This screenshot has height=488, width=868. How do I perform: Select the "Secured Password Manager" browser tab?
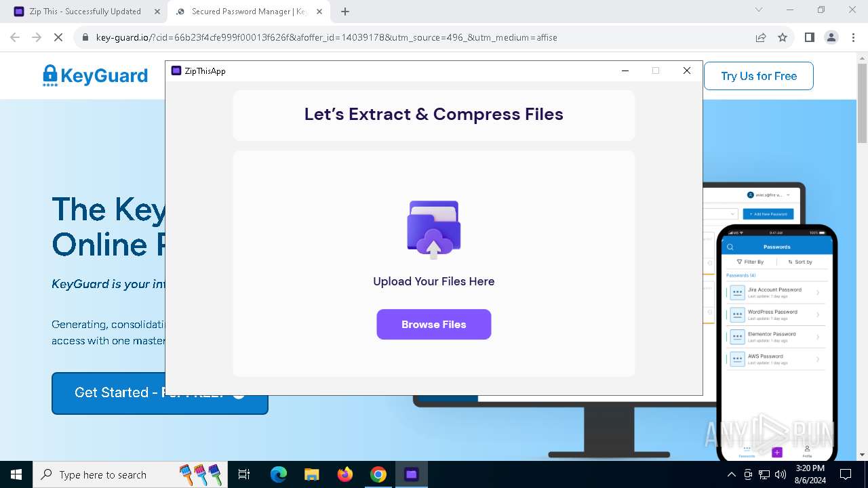pos(249,12)
